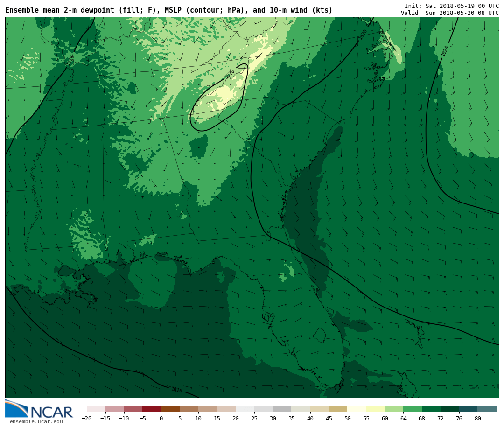Click the 72 colorbar tick label
This screenshot has width=504, height=427.
click(x=441, y=418)
